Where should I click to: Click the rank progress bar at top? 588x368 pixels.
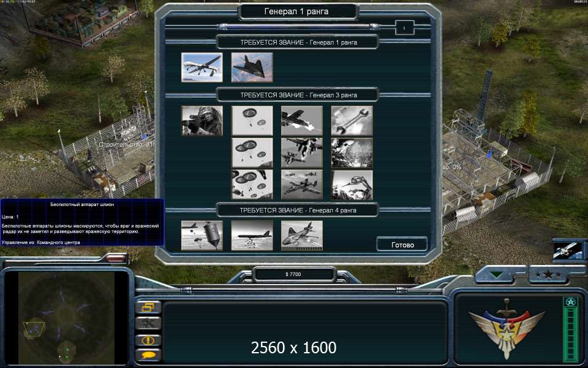click(300, 26)
